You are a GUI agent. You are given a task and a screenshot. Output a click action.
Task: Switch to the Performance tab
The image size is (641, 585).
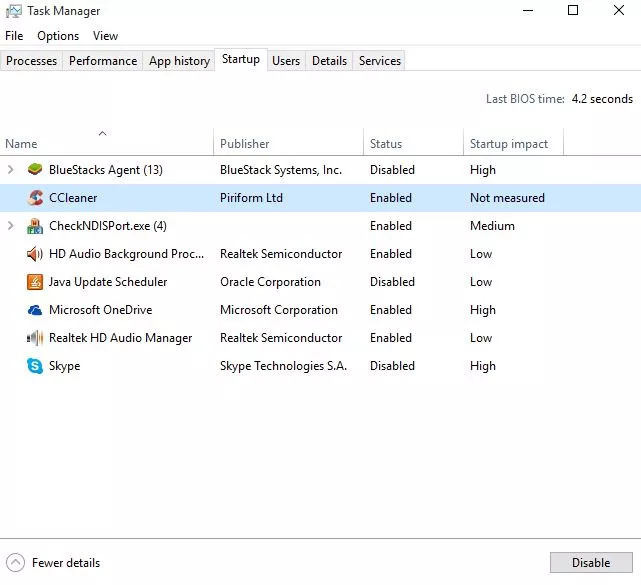tap(103, 61)
